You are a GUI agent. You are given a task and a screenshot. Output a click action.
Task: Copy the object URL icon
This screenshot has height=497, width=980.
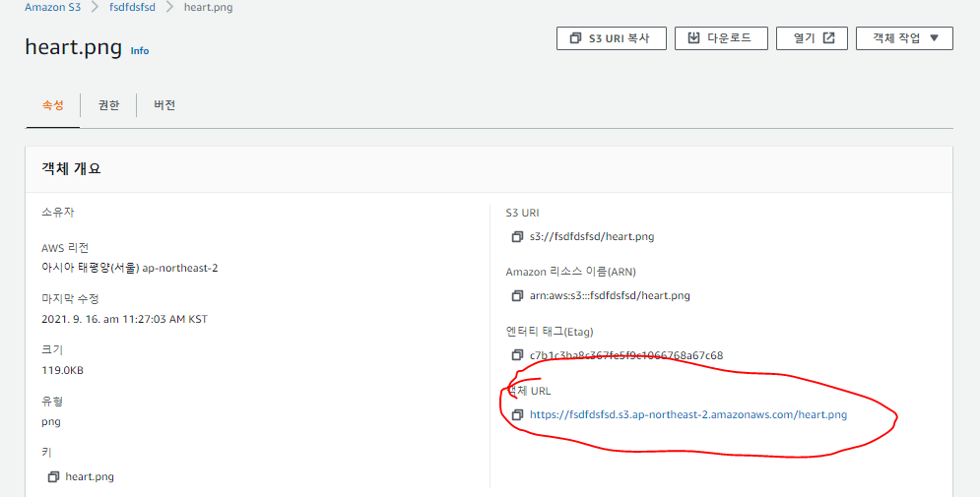517,414
